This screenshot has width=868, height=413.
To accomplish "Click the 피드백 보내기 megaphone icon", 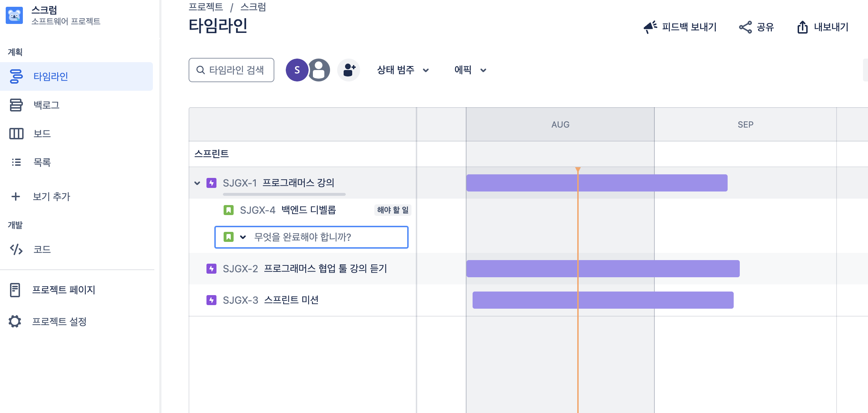I will (650, 27).
